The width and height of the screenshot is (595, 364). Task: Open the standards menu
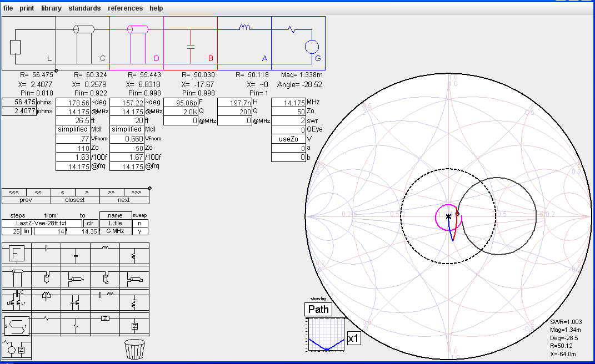click(84, 8)
